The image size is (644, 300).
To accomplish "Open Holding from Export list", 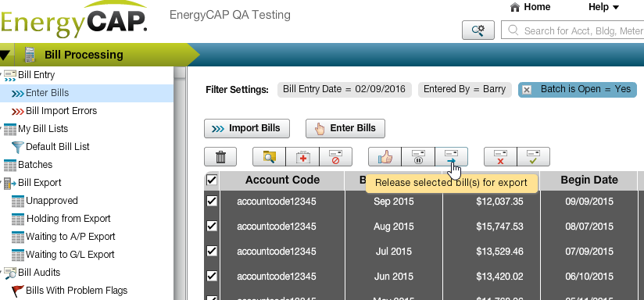I will (69, 219).
